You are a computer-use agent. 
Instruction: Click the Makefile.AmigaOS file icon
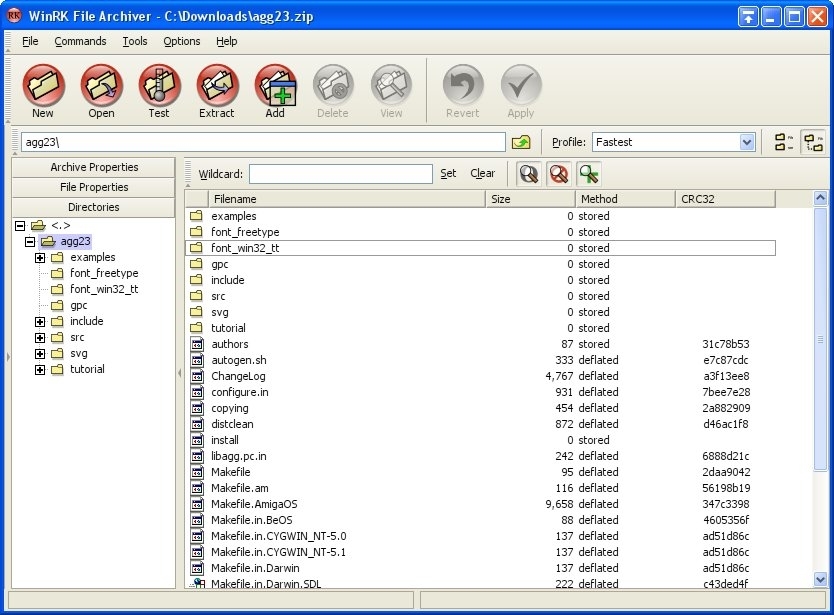[197, 504]
